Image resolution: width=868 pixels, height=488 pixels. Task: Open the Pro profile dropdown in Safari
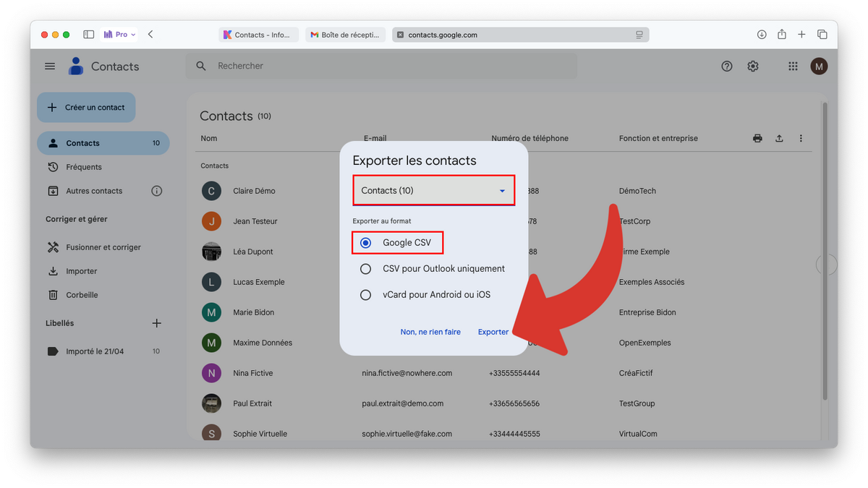[x=119, y=35]
